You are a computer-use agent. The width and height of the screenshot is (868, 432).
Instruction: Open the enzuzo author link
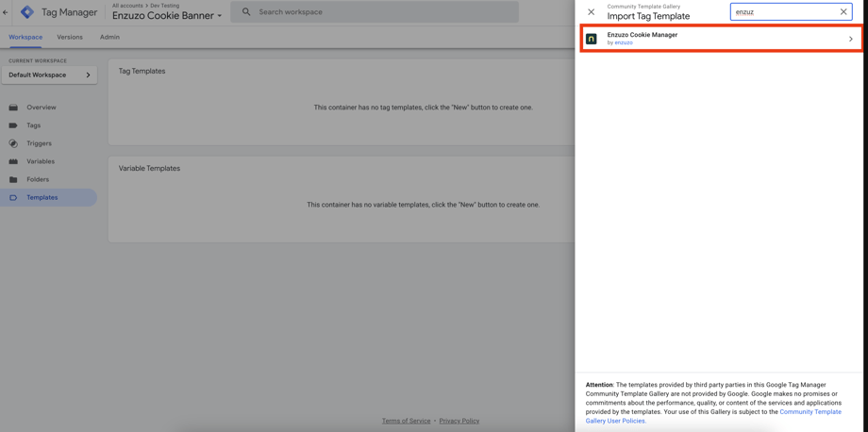coord(624,42)
